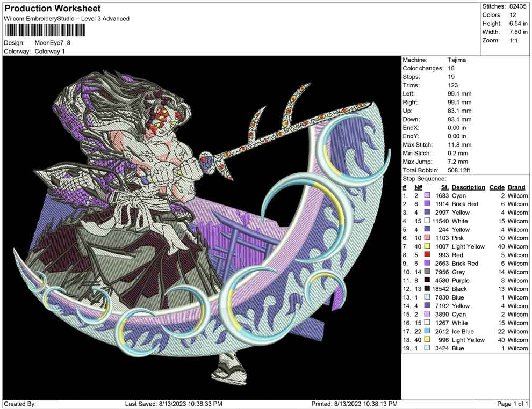Click the Max Jump value 7.2 mm

point(458,162)
